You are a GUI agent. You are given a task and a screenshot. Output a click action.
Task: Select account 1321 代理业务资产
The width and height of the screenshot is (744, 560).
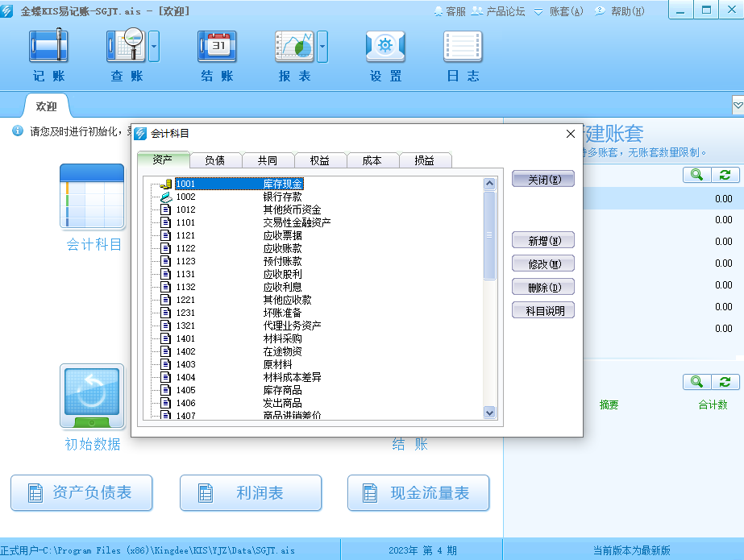[248, 326]
